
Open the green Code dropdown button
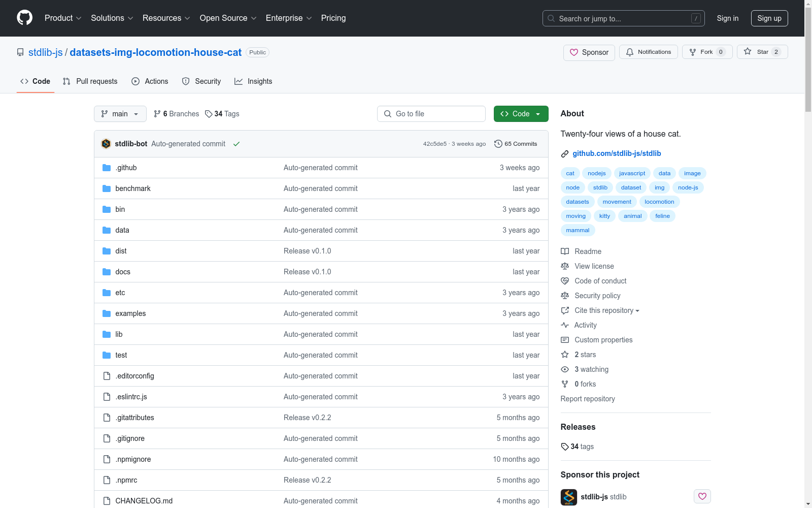[521, 114]
